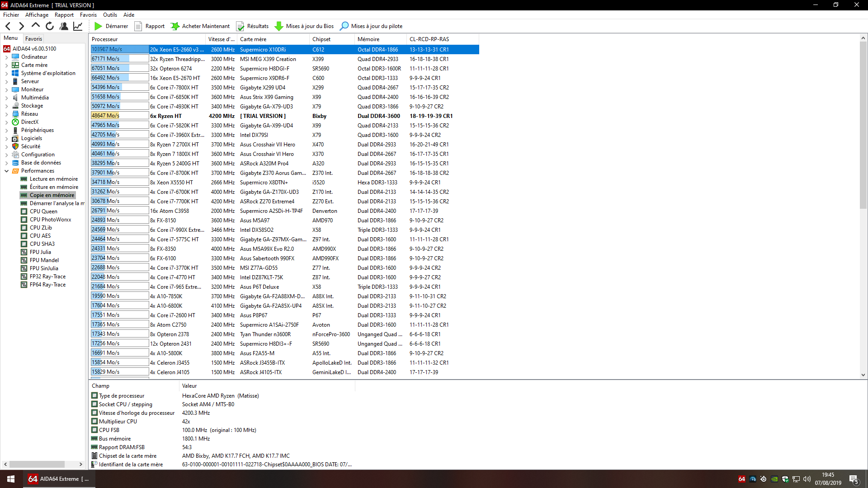This screenshot has width=868, height=488.
Task: Select the Périphériques icon in tree
Action: [x=15, y=130]
